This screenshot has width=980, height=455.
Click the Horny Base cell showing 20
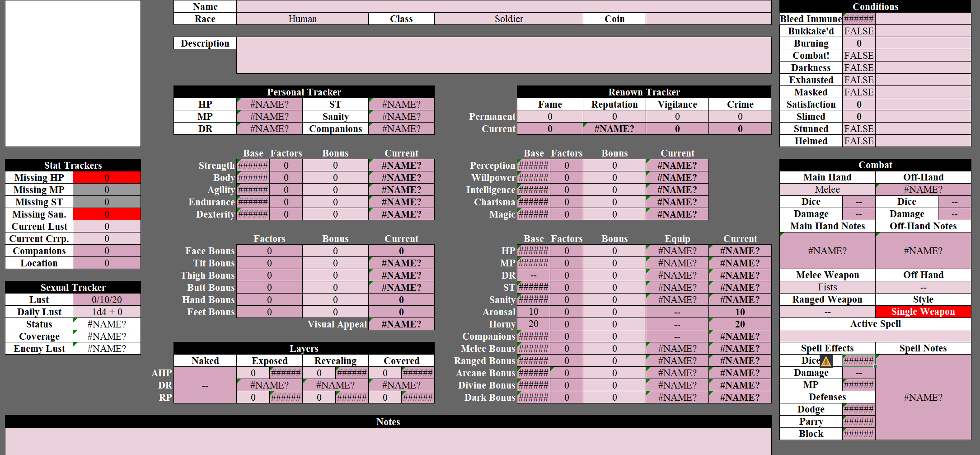click(x=534, y=324)
